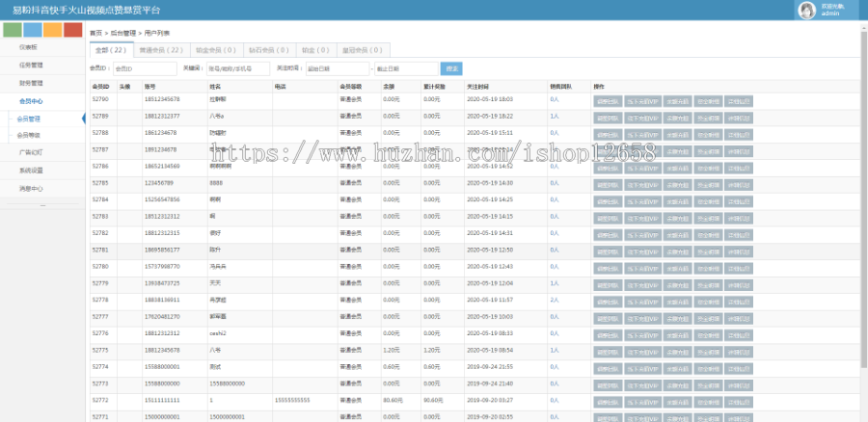The width and height of the screenshot is (868, 422).
Task: Click 线下充值VIP for member 52789
Action: pos(641,116)
